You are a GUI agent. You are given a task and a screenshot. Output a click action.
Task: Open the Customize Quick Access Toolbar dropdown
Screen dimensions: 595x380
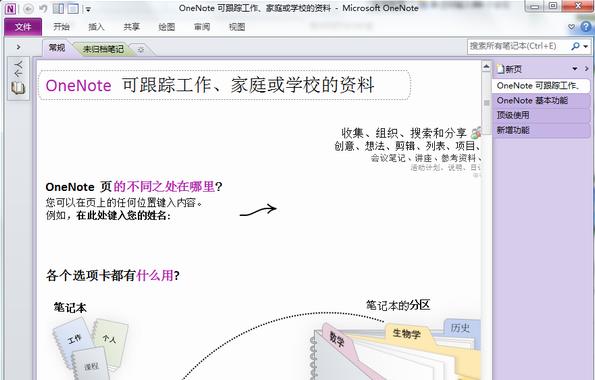coord(88,9)
